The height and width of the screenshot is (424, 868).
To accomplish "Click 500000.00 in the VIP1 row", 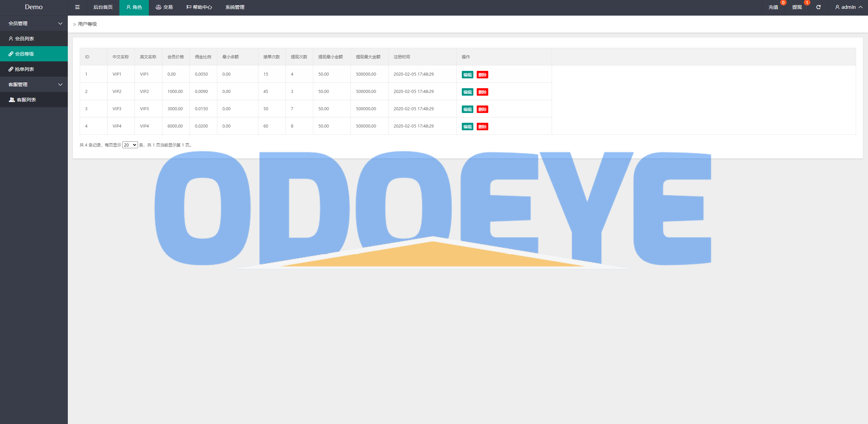I will (x=366, y=74).
